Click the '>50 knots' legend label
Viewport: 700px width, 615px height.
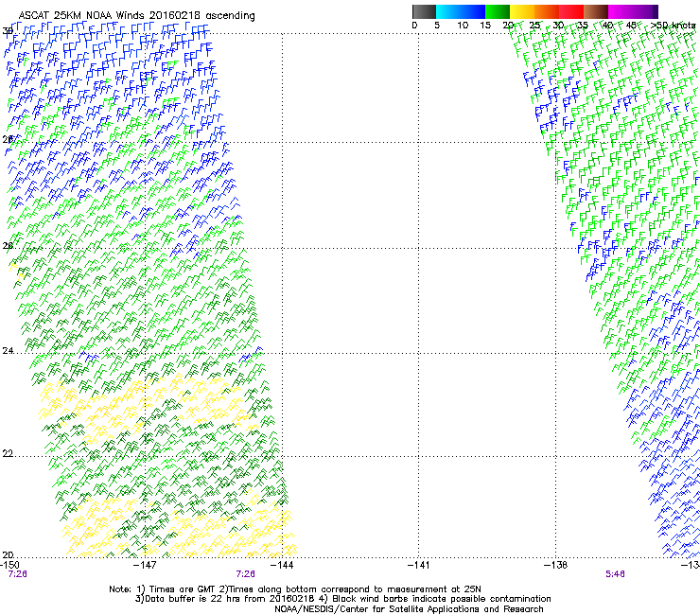673,26
